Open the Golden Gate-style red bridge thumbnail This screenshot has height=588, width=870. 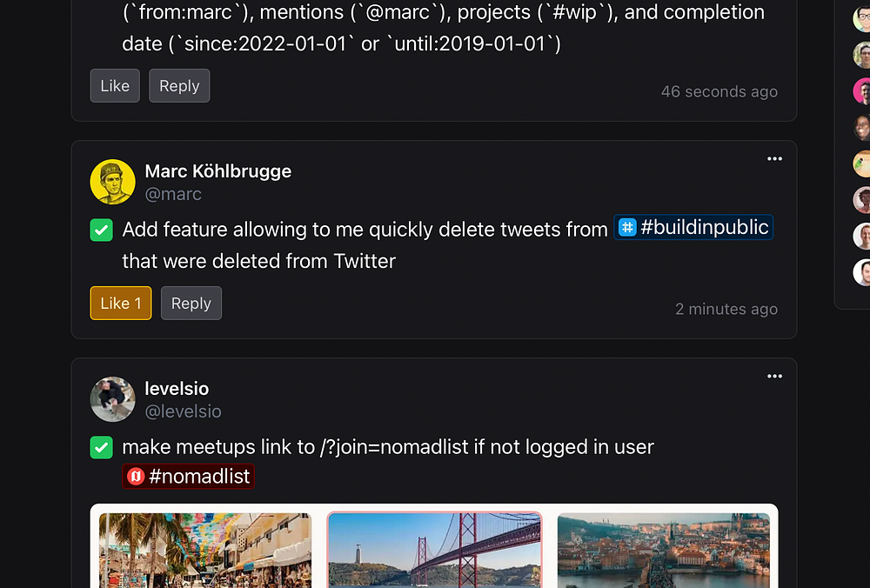click(434, 550)
